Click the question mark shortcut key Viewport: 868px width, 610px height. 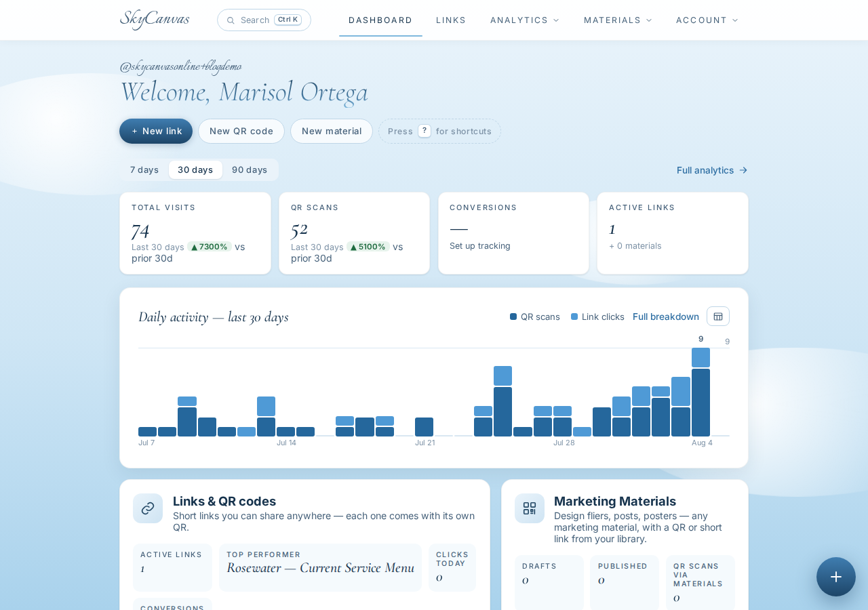425,131
